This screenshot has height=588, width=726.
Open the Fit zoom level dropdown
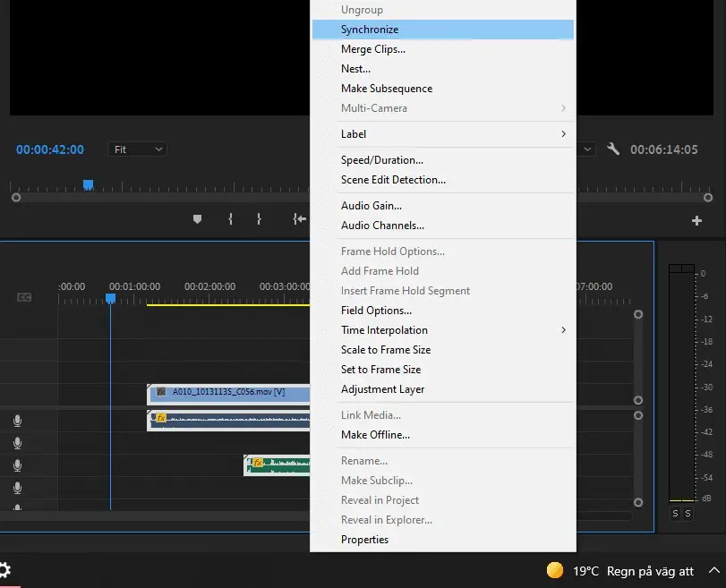(x=138, y=149)
